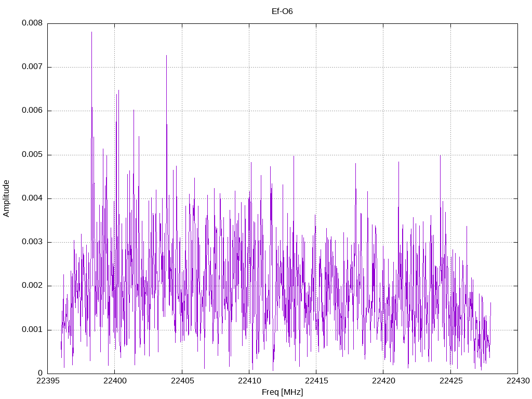The height and width of the screenshot is (399, 532).
Task: Click the 'Freq [MHz]' x-axis label
Action: [282, 392]
